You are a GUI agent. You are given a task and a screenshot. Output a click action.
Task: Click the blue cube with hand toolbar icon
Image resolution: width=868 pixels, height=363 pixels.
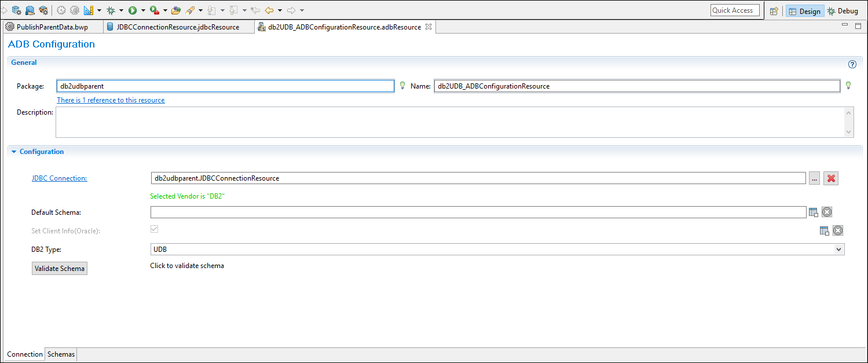coord(30,10)
